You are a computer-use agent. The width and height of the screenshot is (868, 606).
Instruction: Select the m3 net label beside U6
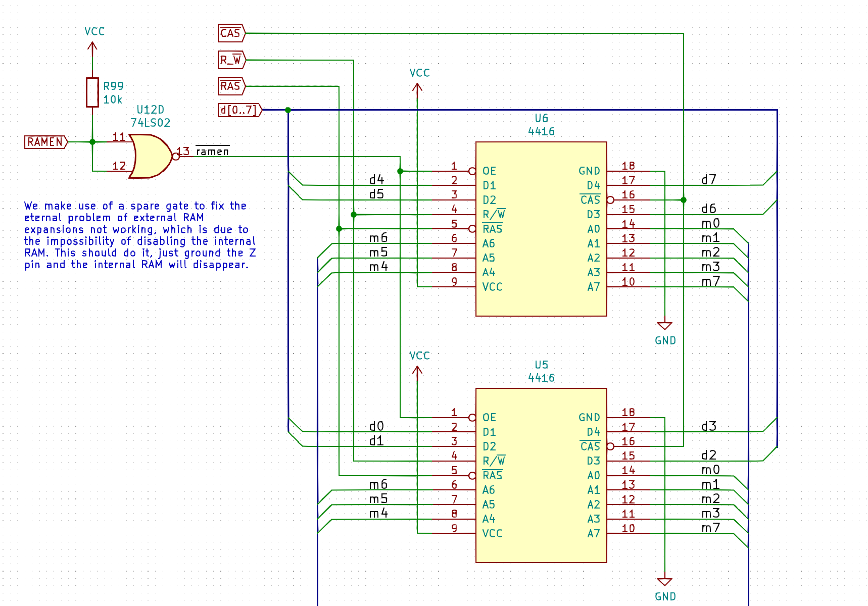pyautogui.click(x=711, y=267)
